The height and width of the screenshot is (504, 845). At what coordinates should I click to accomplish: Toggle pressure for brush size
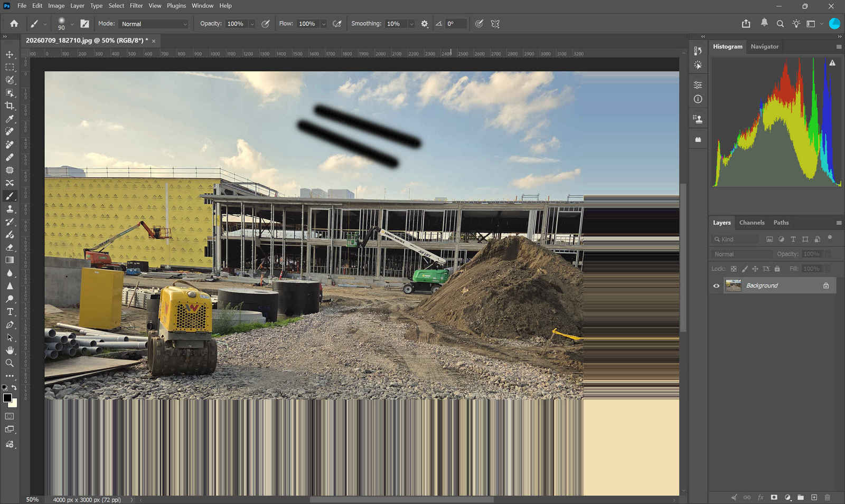tap(479, 24)
